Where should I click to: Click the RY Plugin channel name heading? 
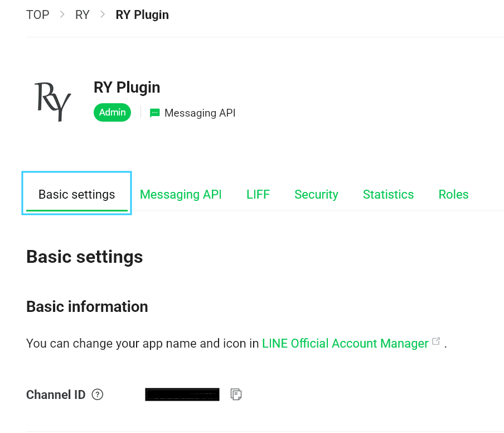127,88
